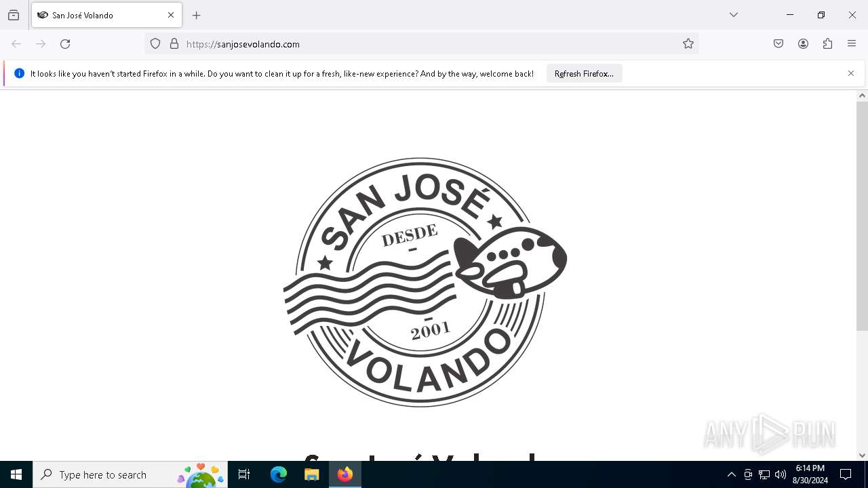Minimize the Firefox window
This screenshot has width=868, height=488.
(x=790, y=15)
